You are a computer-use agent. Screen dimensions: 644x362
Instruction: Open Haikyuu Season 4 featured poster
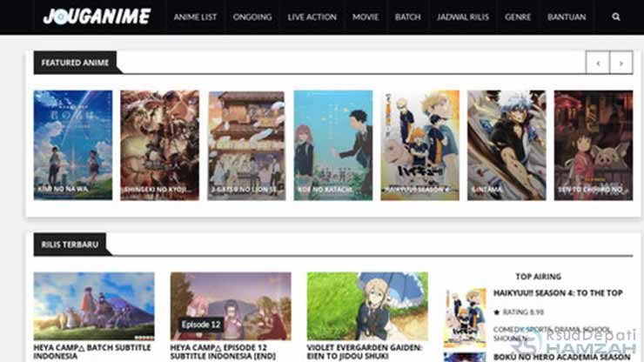419,145
